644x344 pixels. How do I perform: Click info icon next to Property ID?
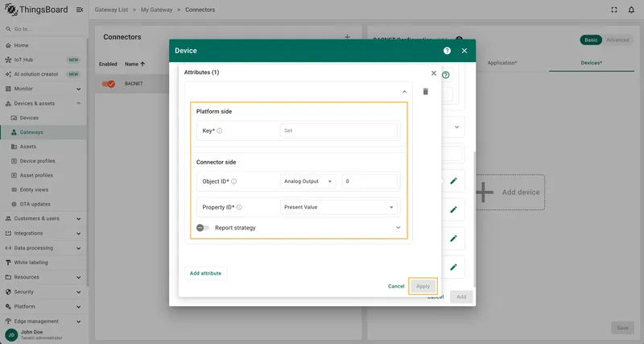[x=239, y=207]
